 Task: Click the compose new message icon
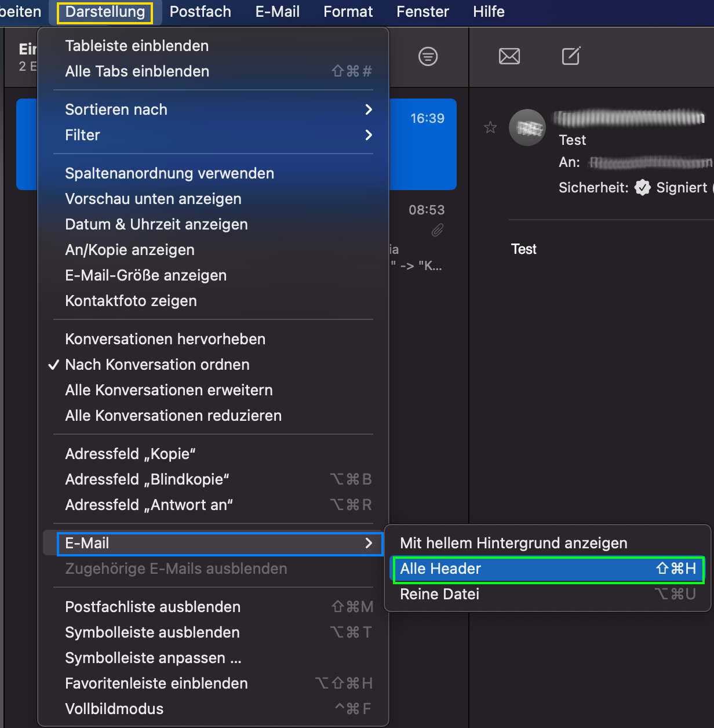click(571, 56)
